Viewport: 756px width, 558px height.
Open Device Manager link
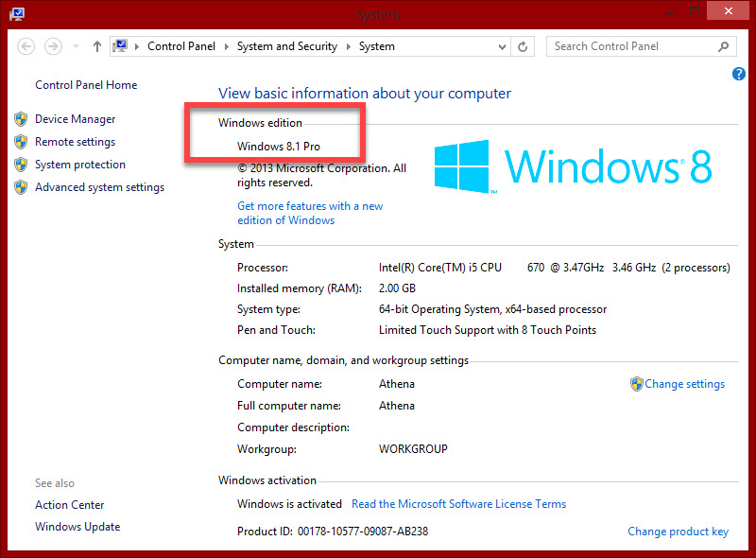76,119
